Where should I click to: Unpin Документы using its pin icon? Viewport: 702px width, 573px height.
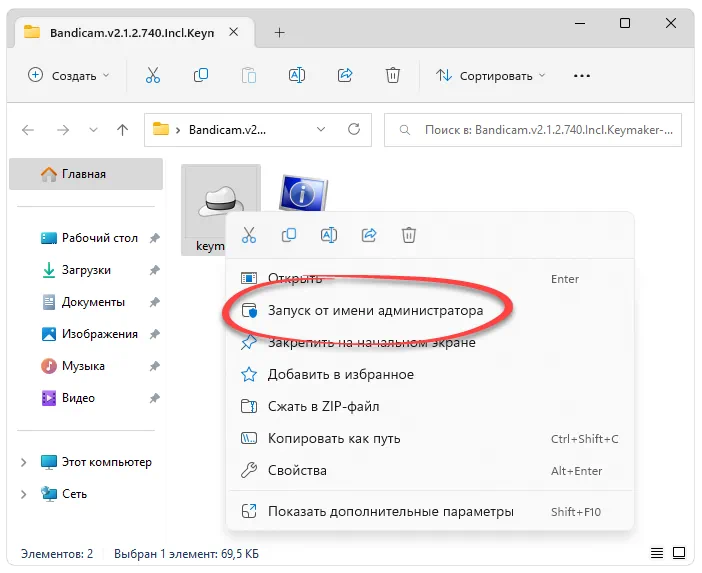tap(154, 302)
